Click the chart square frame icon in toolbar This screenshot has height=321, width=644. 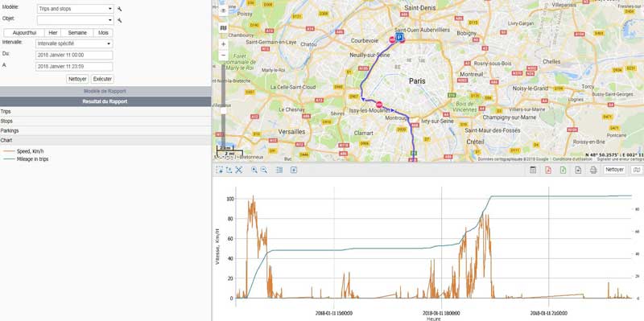pos(294,170)
